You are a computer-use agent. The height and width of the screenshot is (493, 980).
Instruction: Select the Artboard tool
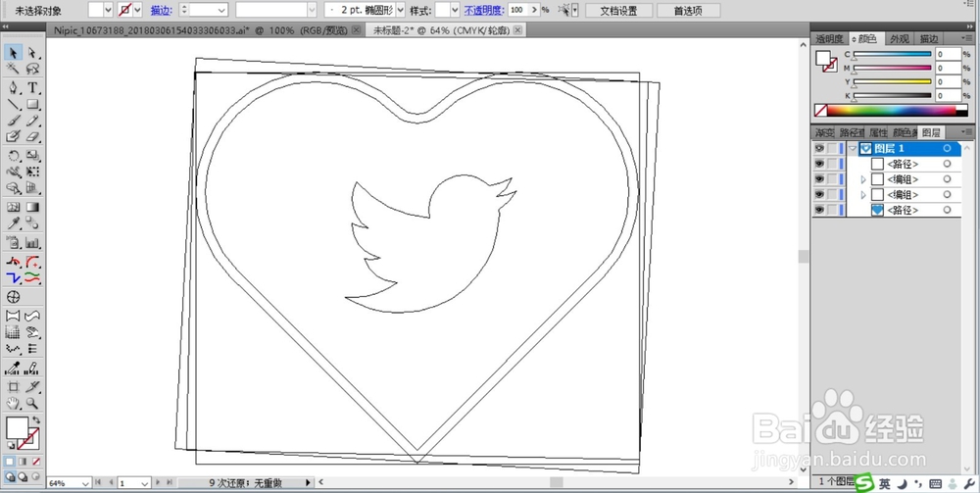[x=13, y=387]
